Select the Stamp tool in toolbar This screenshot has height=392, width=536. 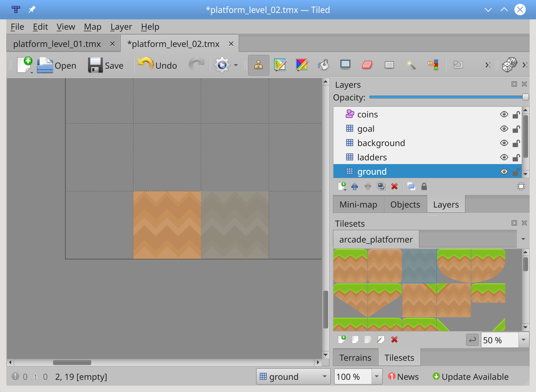point(258,65)
